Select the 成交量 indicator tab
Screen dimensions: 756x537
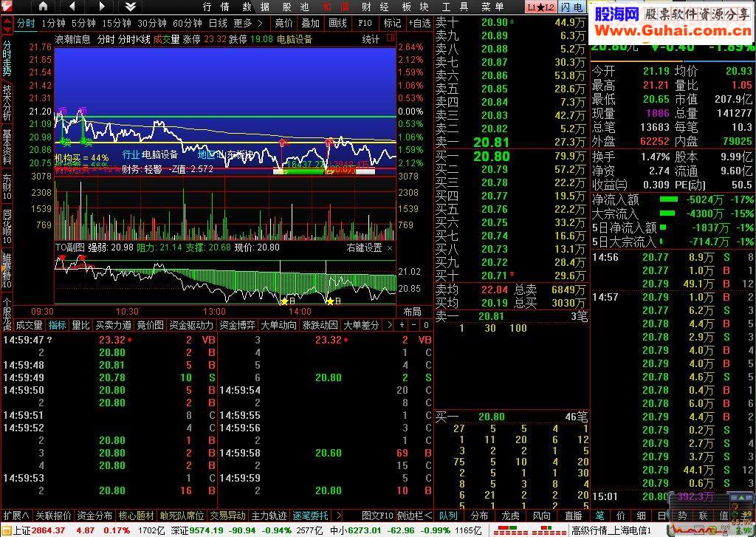point(29,325)
